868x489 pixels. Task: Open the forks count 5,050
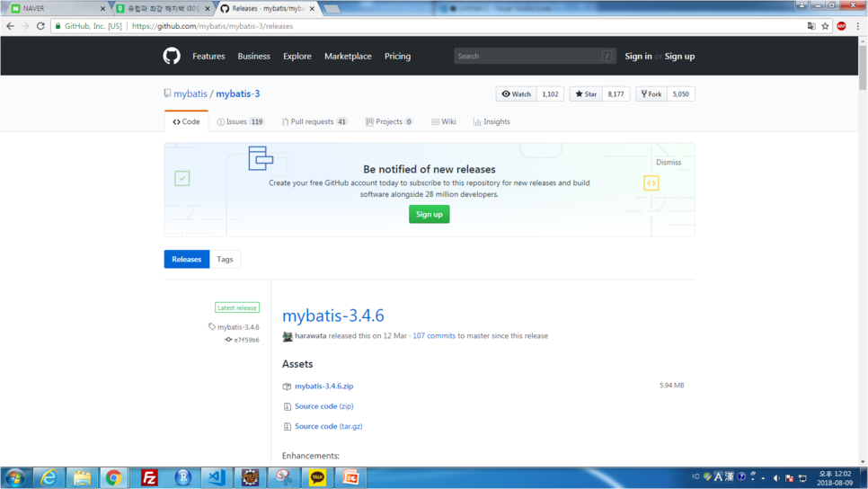(681, 93)
